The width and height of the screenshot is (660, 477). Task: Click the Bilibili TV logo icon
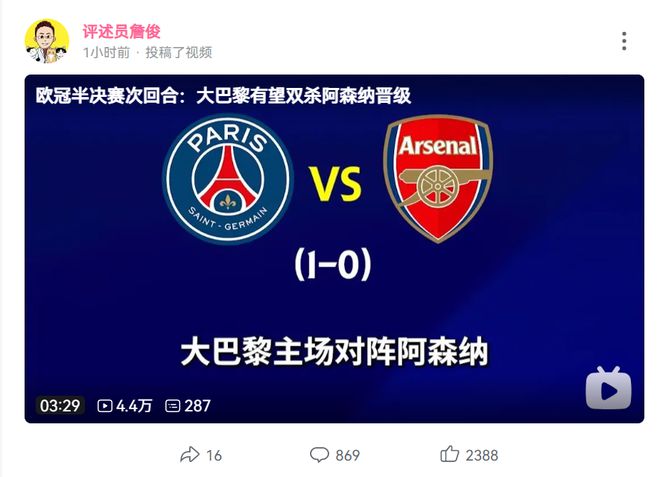608,387
